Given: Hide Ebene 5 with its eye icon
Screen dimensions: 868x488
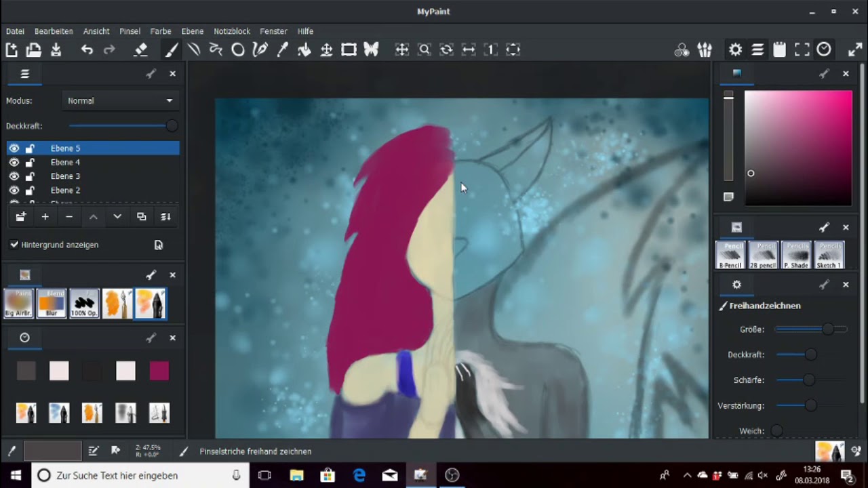Looking at the screenshot, I should [x=14, y=148].
